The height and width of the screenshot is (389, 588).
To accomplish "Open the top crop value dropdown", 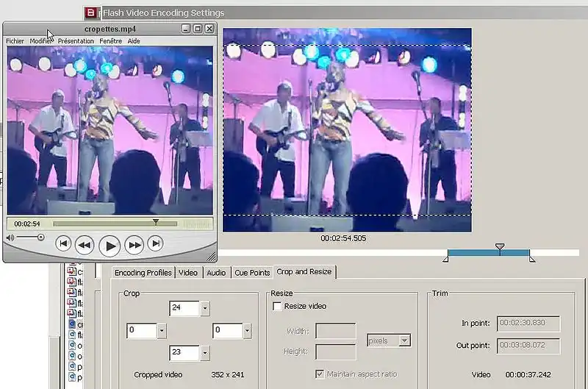I will click(x=205, y=309).
